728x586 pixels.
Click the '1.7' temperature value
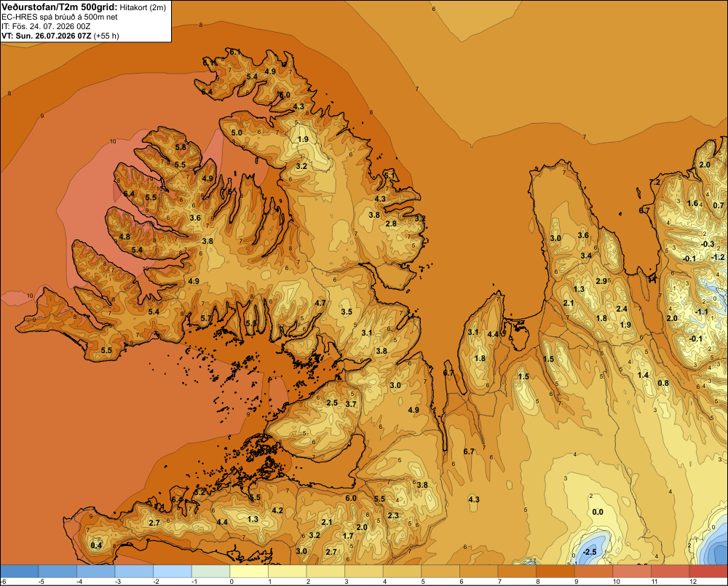point(348,536)
